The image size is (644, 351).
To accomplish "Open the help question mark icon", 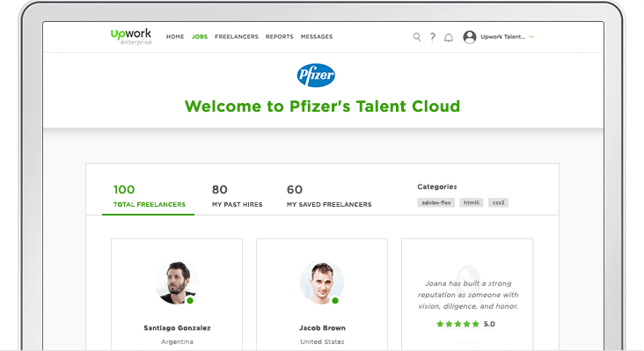I will click(433, 37).
